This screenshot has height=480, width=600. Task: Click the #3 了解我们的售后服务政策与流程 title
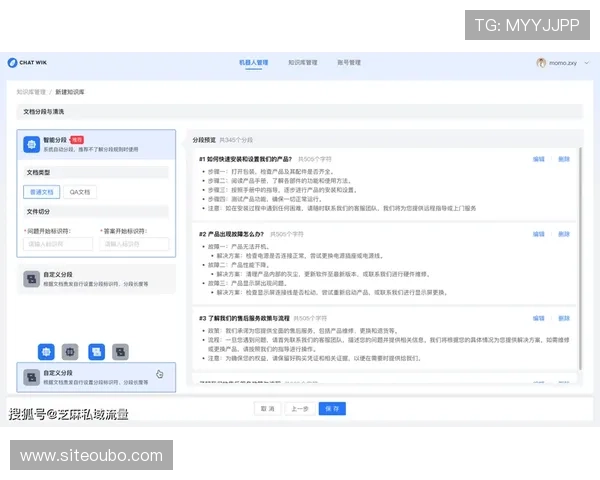click(244, 318)
